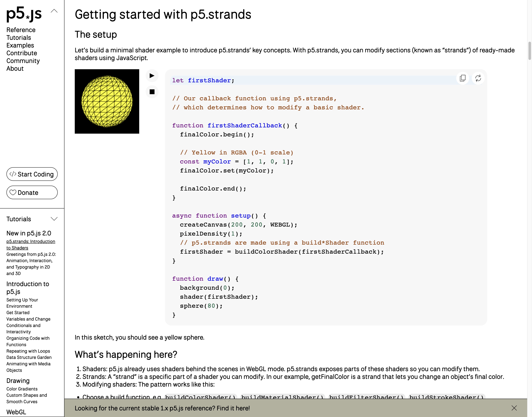Open the Examples page
The image size is (532, 417).
pos(20,45)
